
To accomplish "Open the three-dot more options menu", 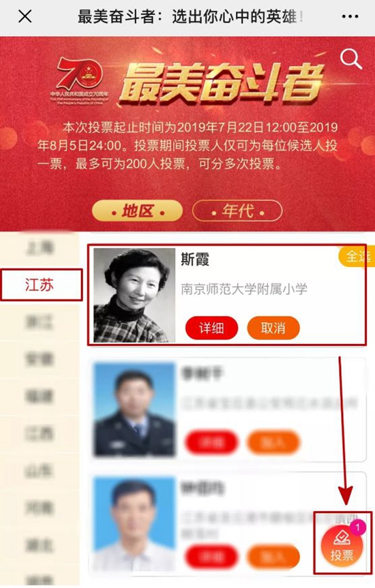I will 350,17.
